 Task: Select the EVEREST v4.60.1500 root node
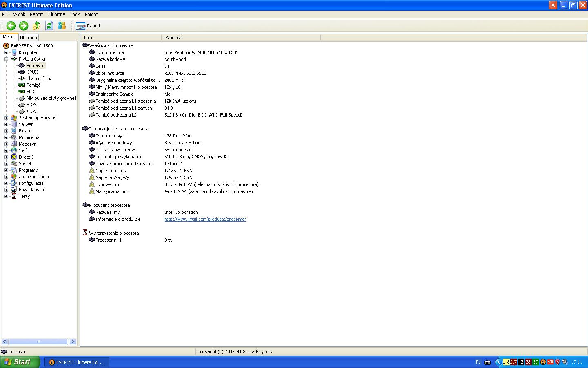pos(32,46)
